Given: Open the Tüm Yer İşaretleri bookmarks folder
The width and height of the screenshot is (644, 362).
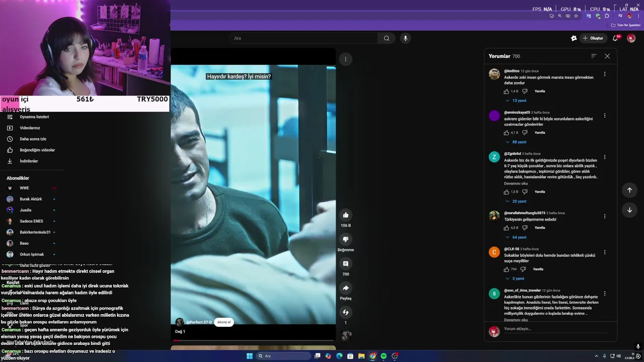Looking at the screenshot, I should coord(626,25).
